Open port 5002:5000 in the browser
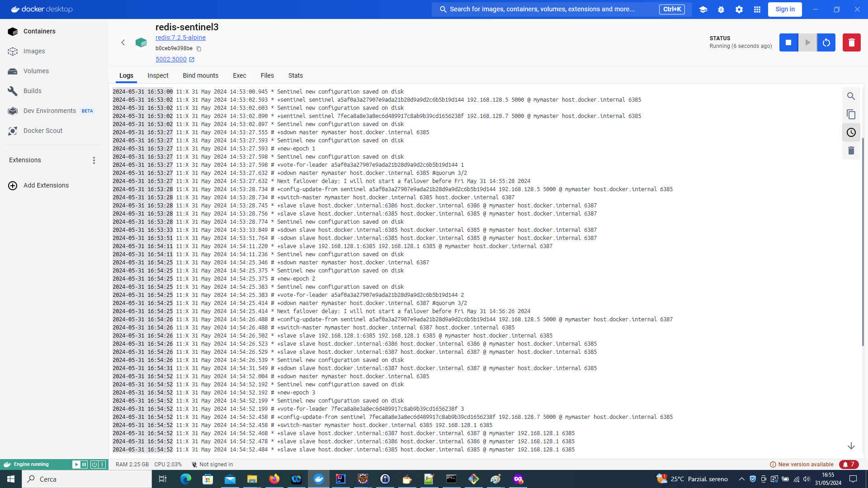This screenshot has width=868, height=488. 172,59
